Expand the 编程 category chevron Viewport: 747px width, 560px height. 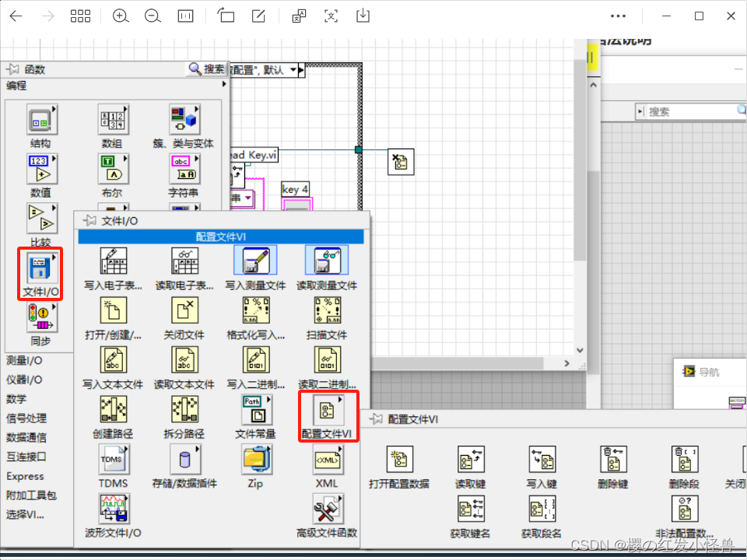pyautogui.click(x=225, y=86)
